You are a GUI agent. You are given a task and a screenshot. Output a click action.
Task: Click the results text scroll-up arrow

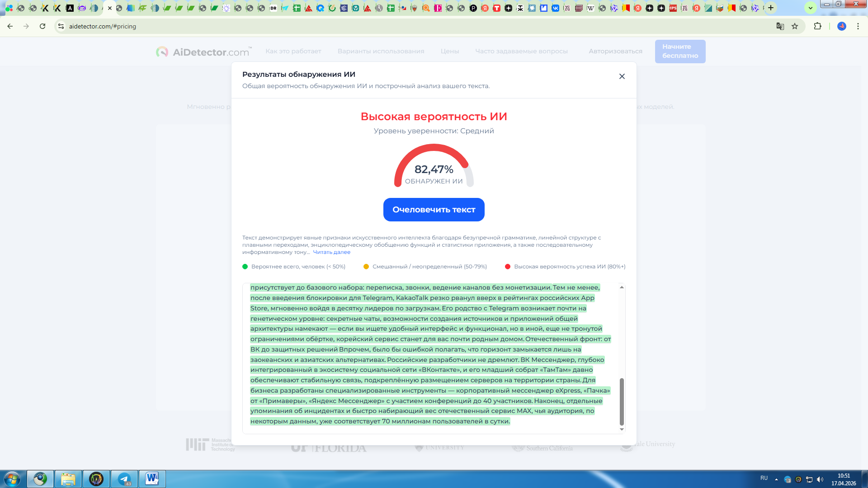pyautogui.click(x=622, y=287)
